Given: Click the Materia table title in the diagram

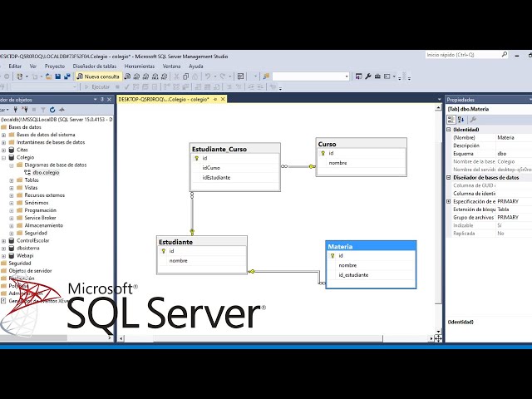Looking at the screenshot, I should (x=340, y=247).
